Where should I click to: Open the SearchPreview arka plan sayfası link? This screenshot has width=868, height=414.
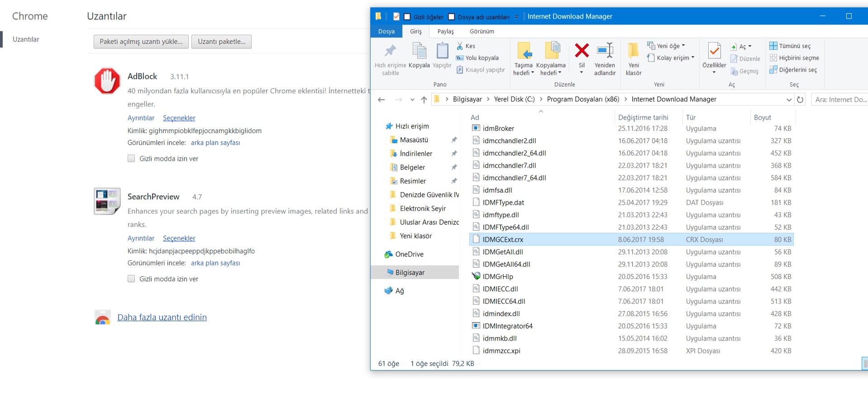tap(215, 263)
